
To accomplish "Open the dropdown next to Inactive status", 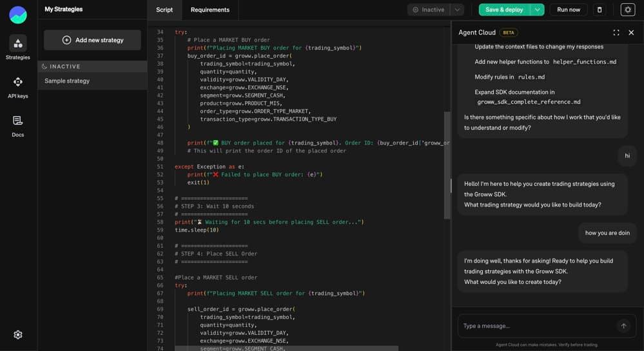I will coord(457,10).
